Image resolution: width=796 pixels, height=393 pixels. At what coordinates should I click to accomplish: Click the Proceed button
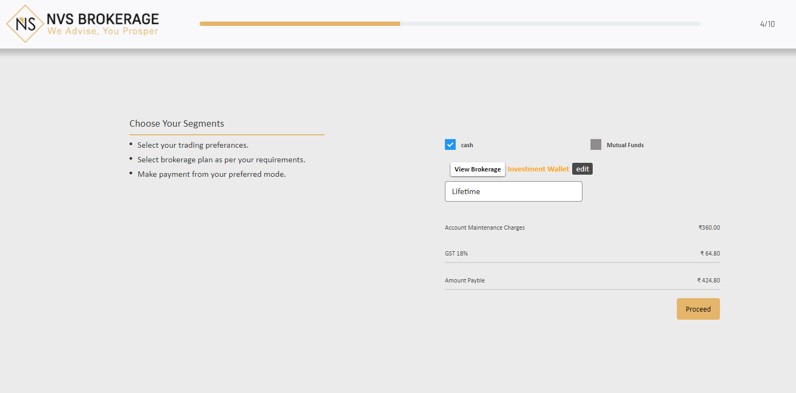[x=698, y=309]
